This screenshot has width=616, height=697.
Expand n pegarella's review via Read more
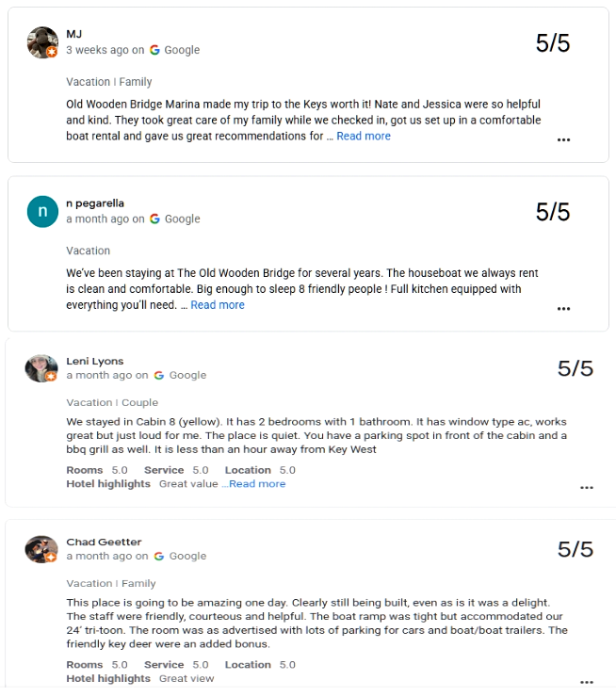[218, 305]
